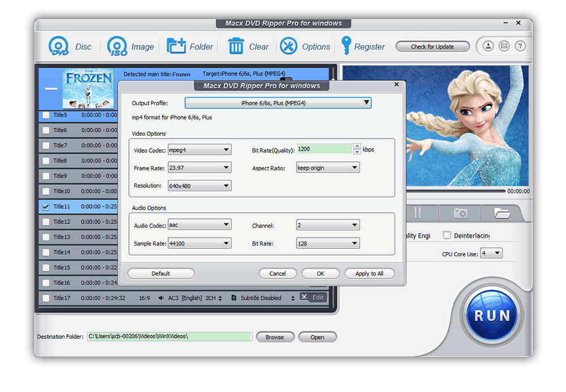Click the 'Target:iPhone 6/6s, Plus (MPEG4)' text
This screenshot has height=392, width=566.
click(x=244, y=74)
